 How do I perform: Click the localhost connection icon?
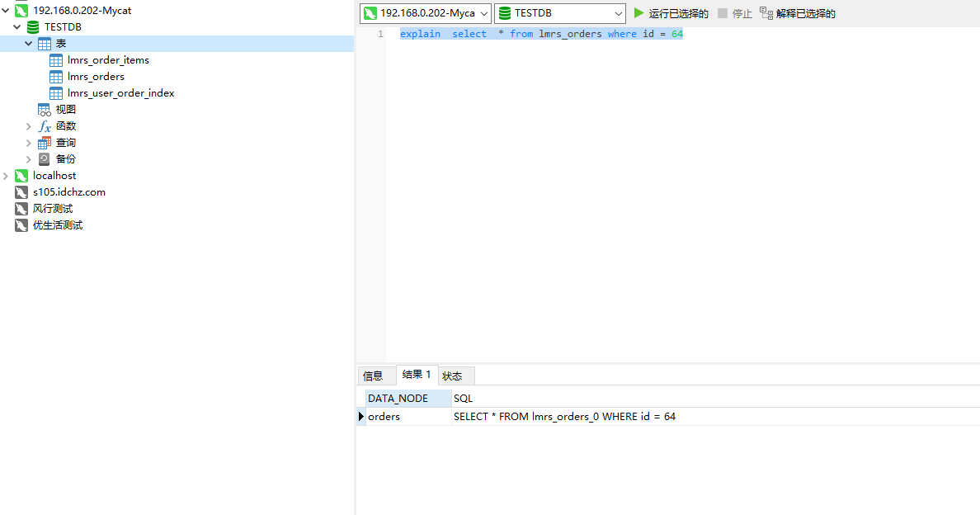click(x=21, y=176)
